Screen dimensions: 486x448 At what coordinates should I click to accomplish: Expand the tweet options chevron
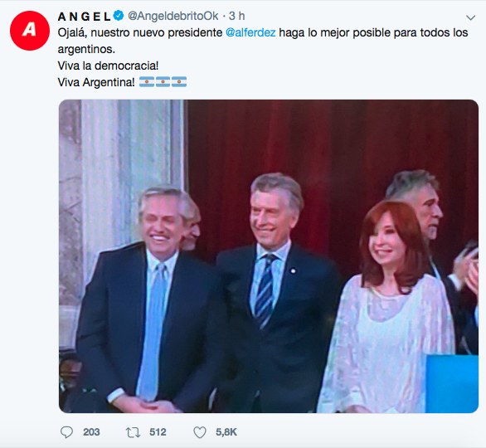[470, 17]
